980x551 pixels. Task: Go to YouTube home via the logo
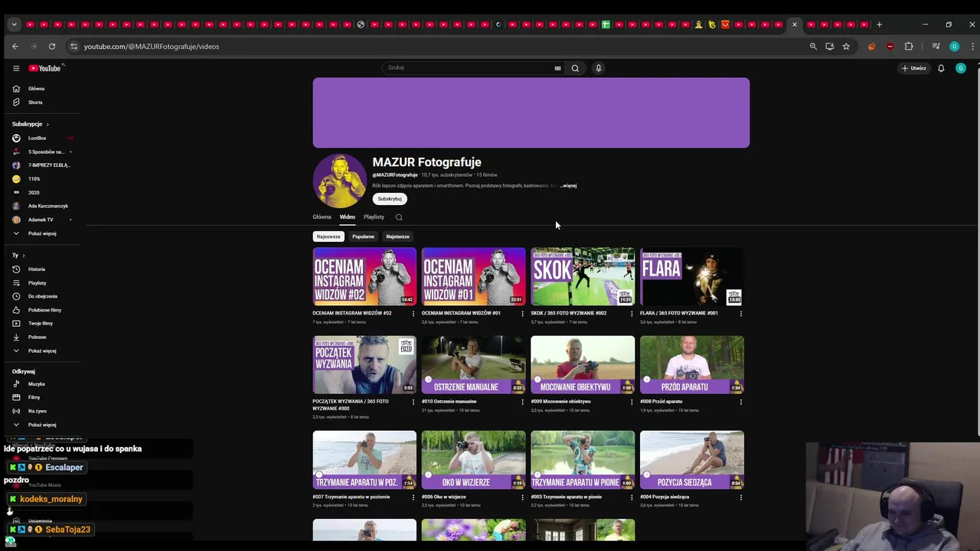pyautogui.click(x=44, y=68)
